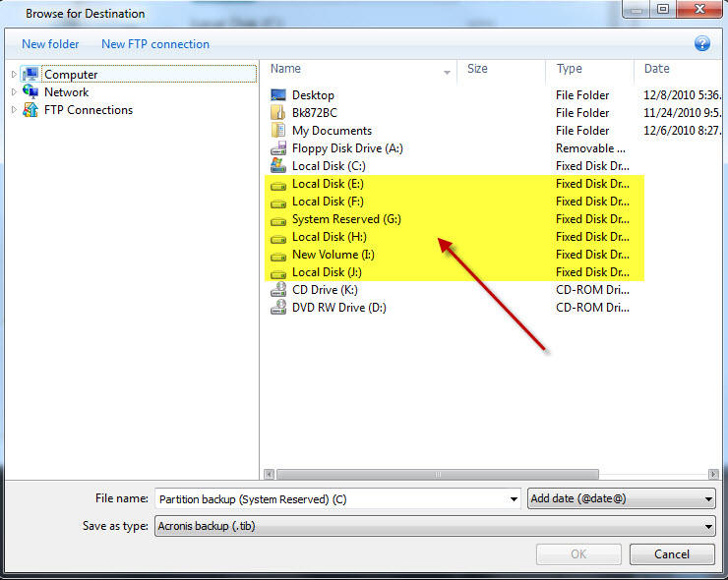728x580 pixels.
Task: Select the Network globe icon in the tree
Action: [30, 91]
